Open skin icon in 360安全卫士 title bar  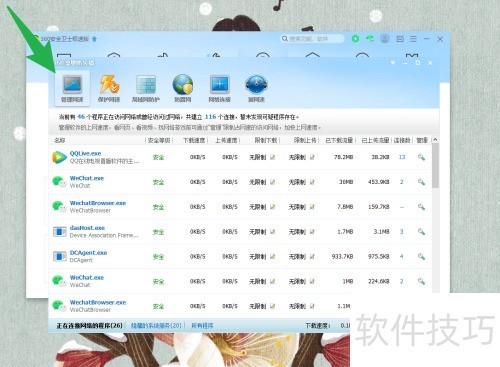(400, 39)
